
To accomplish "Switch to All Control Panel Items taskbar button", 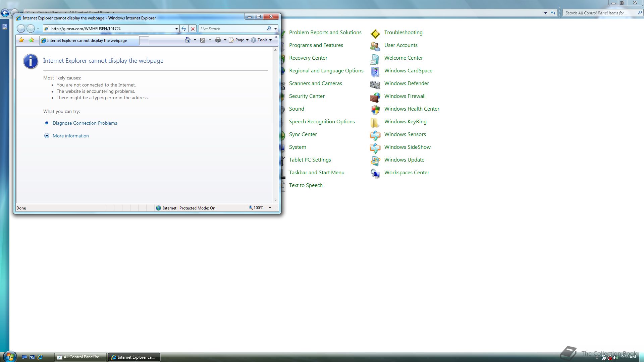I will [80, 357].
